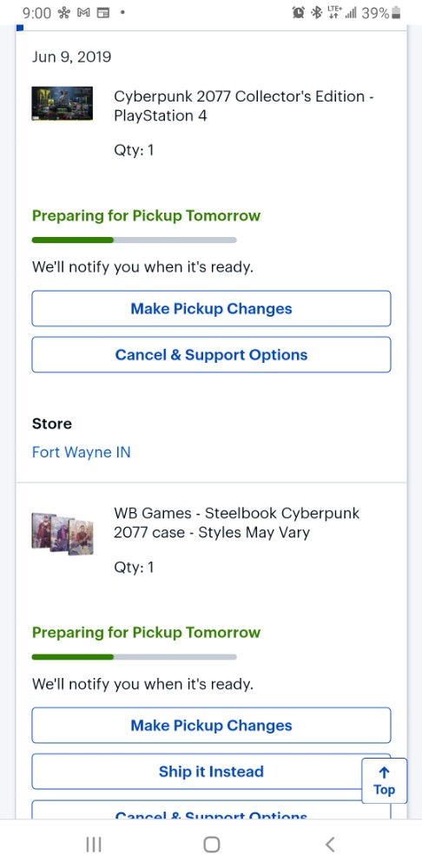422x868 pixels.
Task: Tap the calendar notification icon in status bar
Action: 102,12
